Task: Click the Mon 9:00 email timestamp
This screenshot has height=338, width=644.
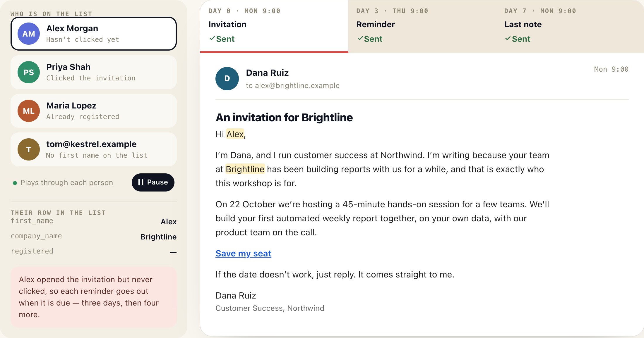Action: coord(611,69)
